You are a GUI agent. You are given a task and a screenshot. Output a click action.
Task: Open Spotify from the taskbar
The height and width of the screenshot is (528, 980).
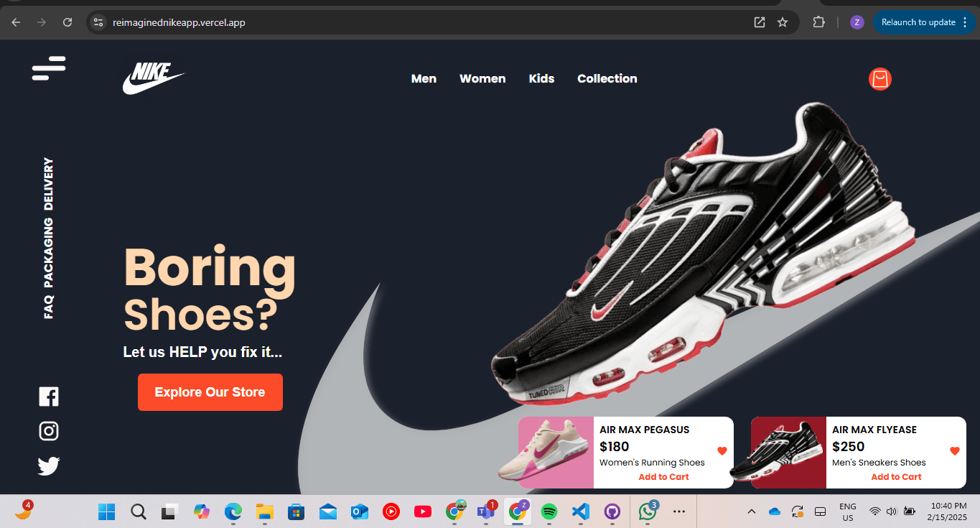point(549,511)
